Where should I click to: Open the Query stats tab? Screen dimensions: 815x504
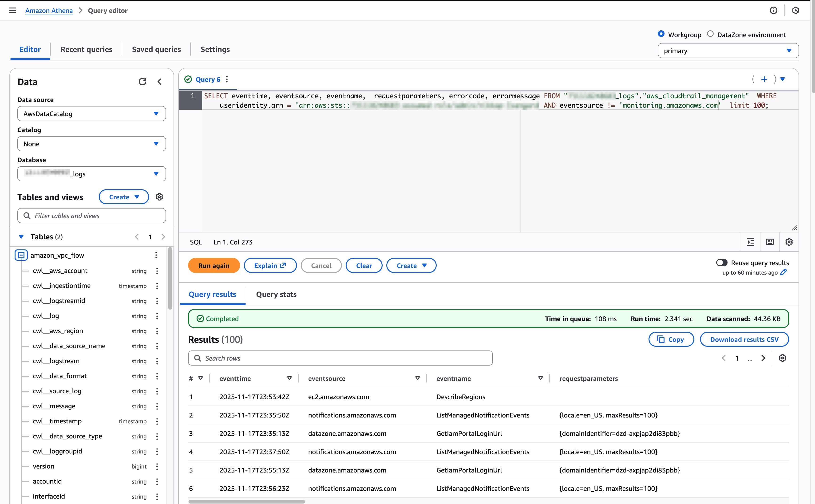click(276, 294)
